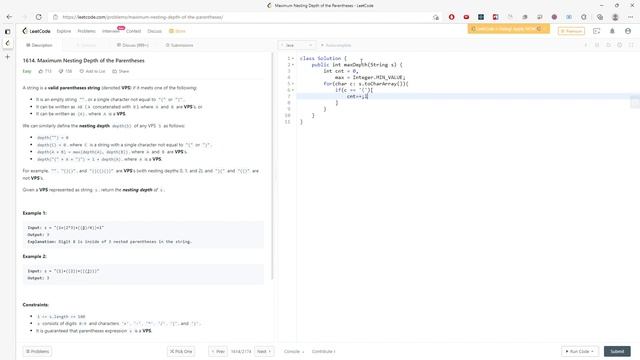This screenshot has height=360, width=640.
Task: Expand the Console panel
Action: (294, 351)
